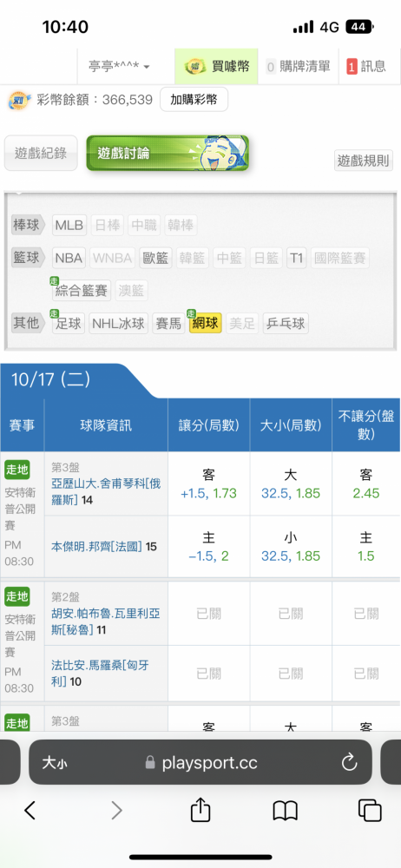Tap Safari reload page icon
The height and width of the screenshot is (868, 401).
(x=350, y=763)
